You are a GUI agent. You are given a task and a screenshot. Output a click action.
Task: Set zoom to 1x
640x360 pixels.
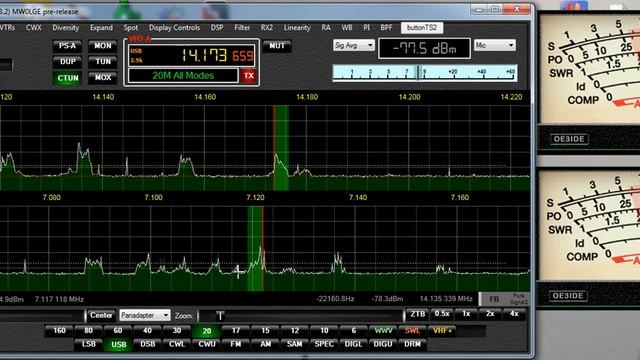[466, 314]
